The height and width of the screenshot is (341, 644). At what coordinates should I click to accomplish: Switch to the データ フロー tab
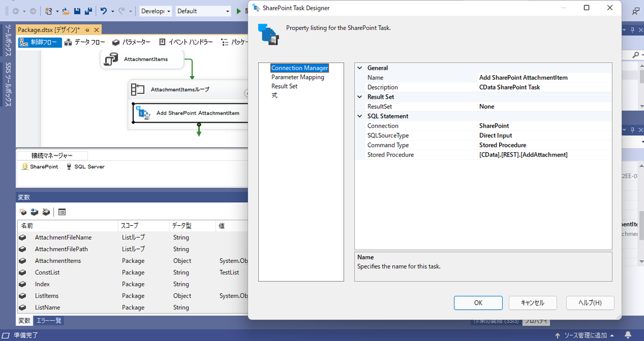pos(84,42)
